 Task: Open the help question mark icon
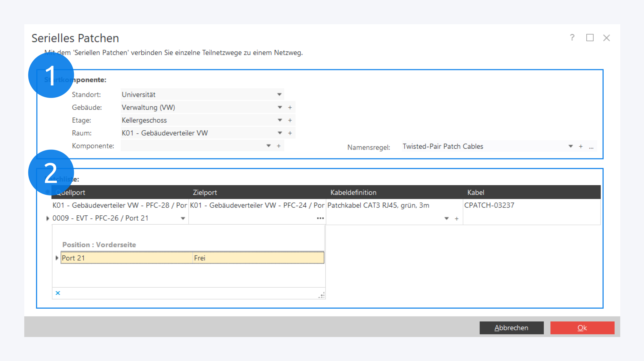pos(572,37)
